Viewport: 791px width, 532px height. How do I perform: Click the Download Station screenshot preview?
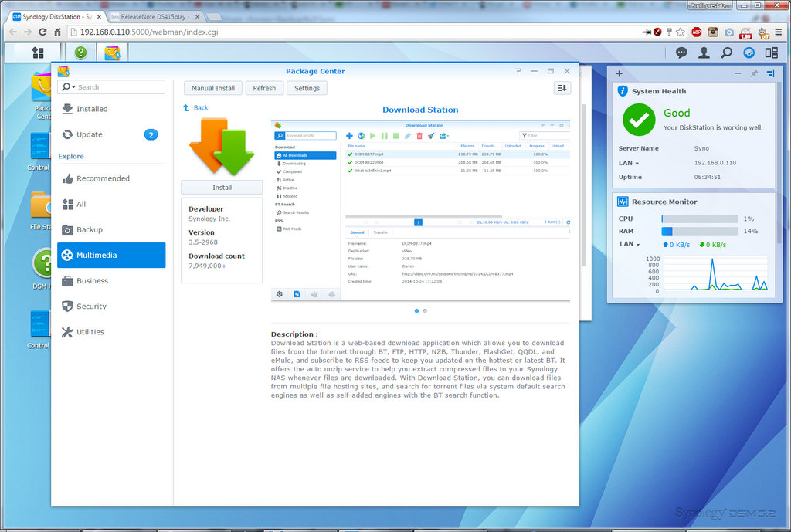point(420,211)
